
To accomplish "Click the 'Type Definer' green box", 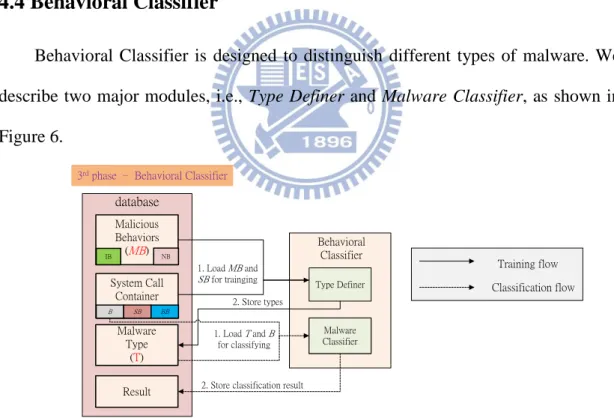I will [340, 284].
